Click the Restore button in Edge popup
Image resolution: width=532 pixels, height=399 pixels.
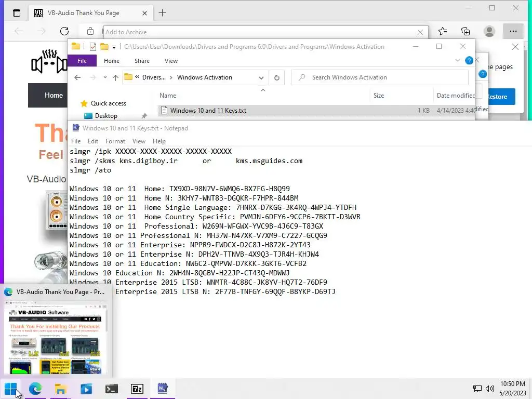(x=501, y=97)
